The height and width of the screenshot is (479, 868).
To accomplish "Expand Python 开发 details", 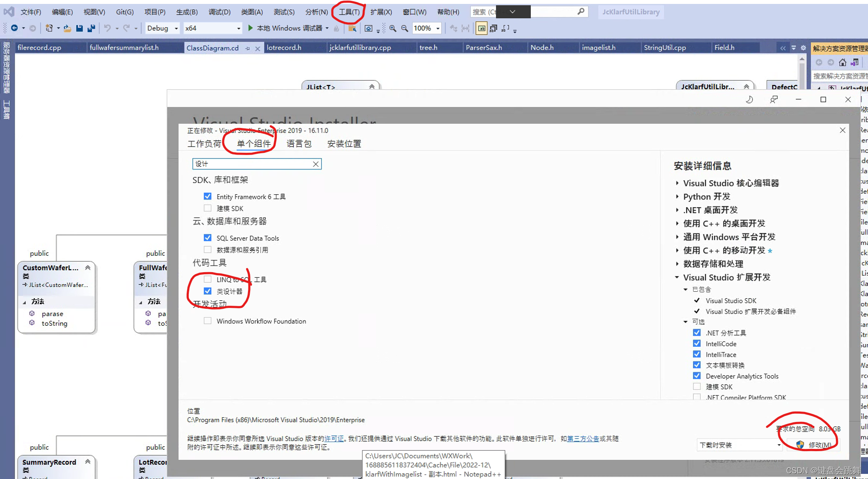I will click(x=677, y=197).
